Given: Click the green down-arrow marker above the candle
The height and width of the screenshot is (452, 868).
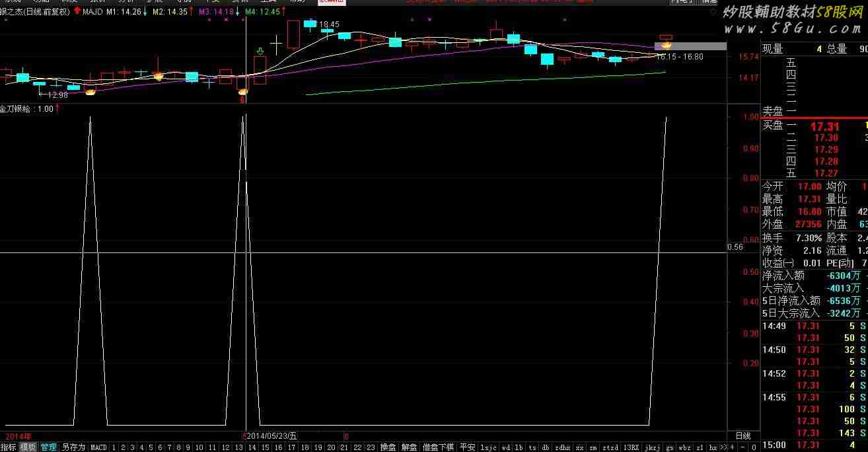Looking at the screenshot, I should (260, 51).
